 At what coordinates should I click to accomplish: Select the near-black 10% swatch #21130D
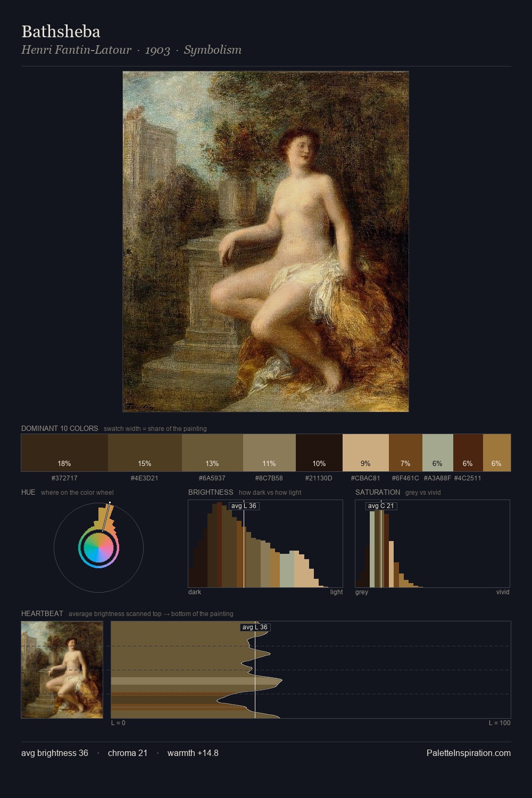pyautogui.click(x=319, y=453)
